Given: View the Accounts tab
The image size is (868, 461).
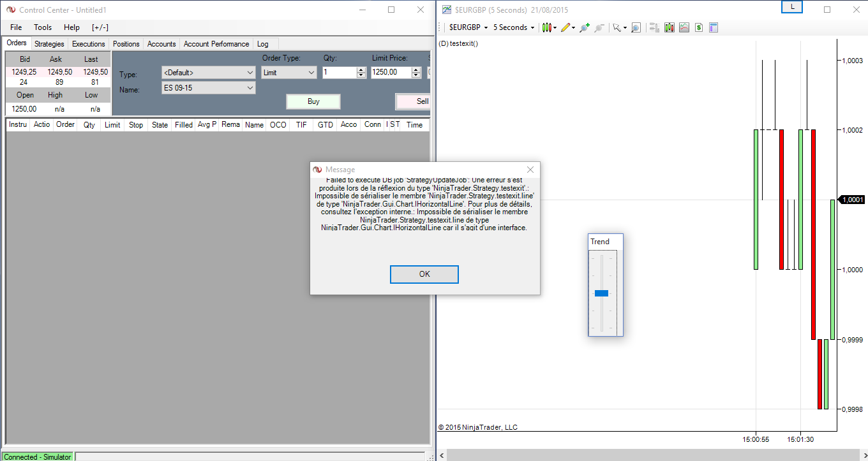Looking at the screenshot, I should coord(161,44).
